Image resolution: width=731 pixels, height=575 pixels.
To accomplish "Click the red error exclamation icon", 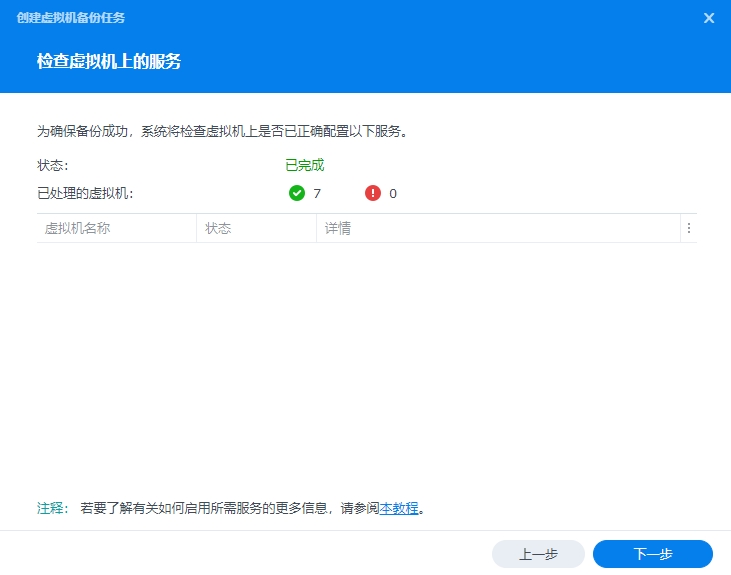I will tap(373, 193).
